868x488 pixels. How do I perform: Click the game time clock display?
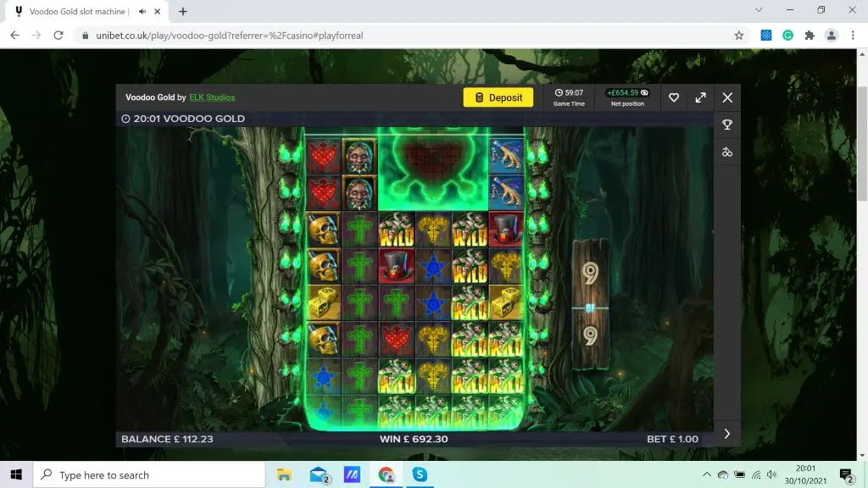(569, 97)
